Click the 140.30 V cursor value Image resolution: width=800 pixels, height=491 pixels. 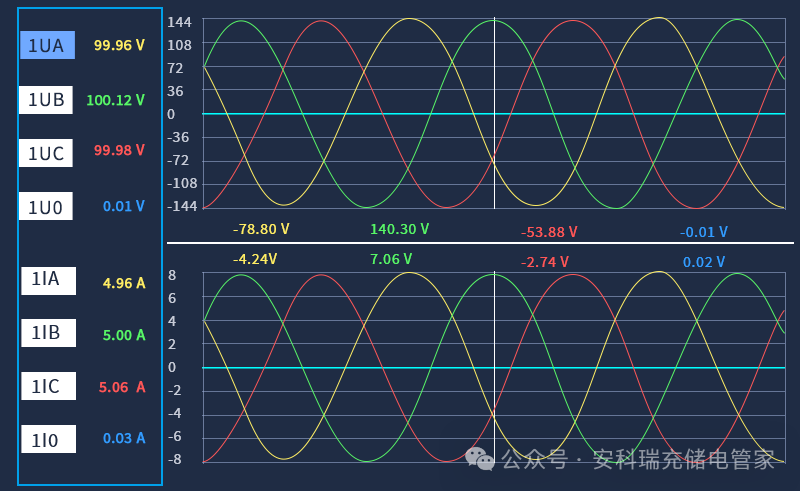coord(399,229)
